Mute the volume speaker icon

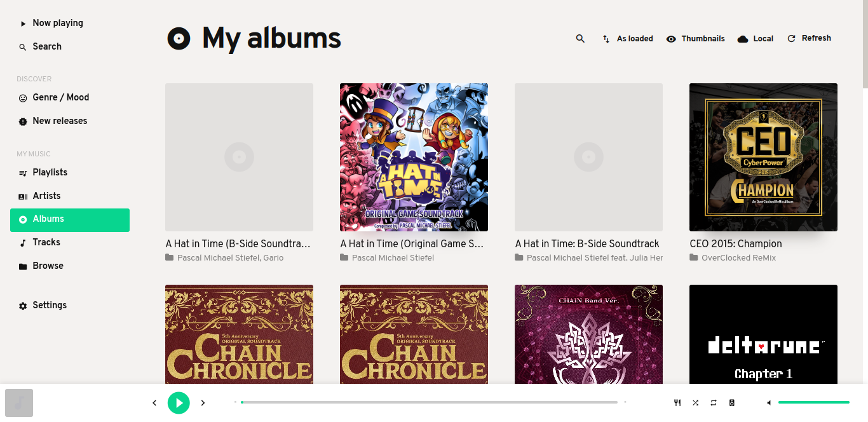[769, 403]
